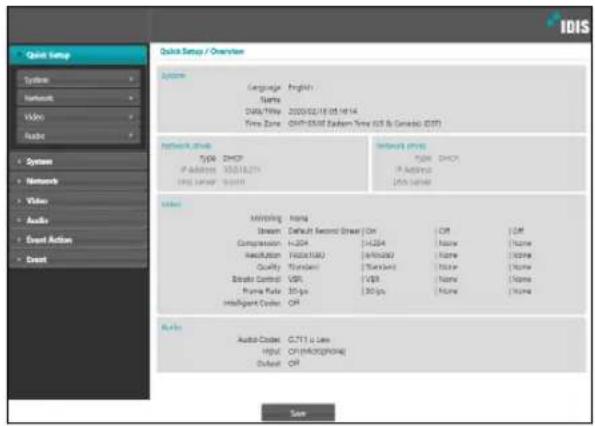Open the Quick Setup menu section
This screenshot has width=595, height=426.
(x=78, y=55)
